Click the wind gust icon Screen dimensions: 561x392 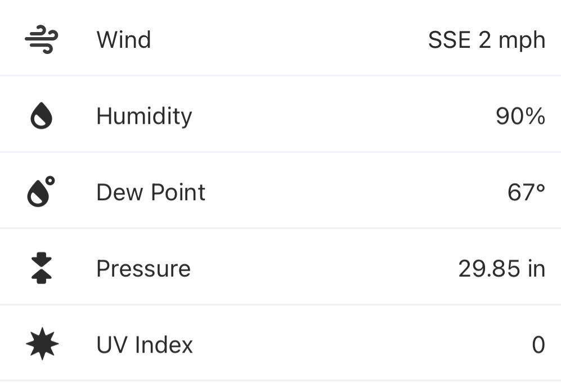(41, 40)
